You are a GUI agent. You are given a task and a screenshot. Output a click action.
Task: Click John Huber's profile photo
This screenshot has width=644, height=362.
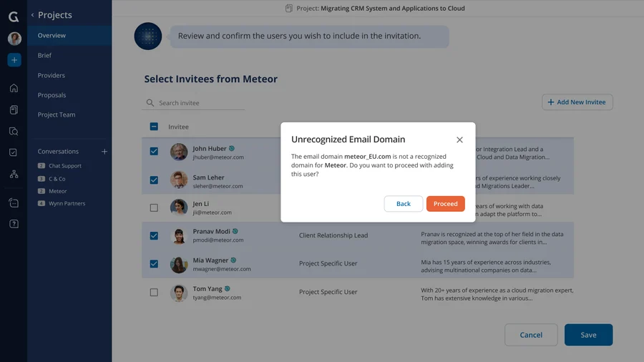[x=179, y=152]
